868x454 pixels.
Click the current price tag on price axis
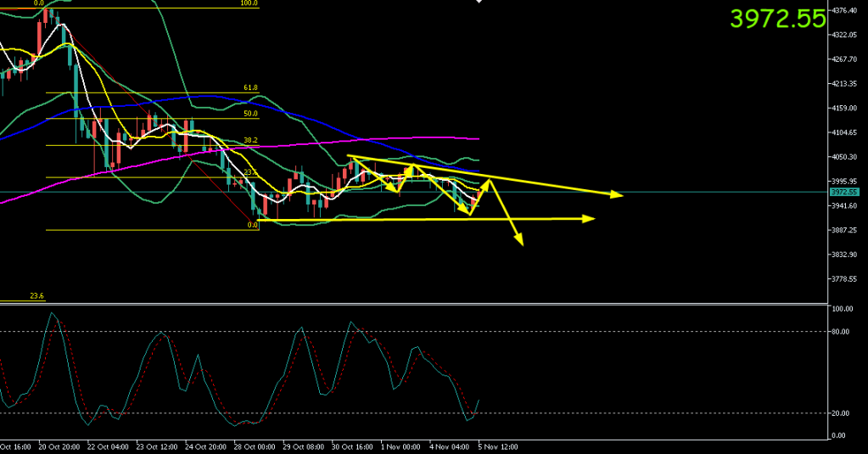click(845, 193)
